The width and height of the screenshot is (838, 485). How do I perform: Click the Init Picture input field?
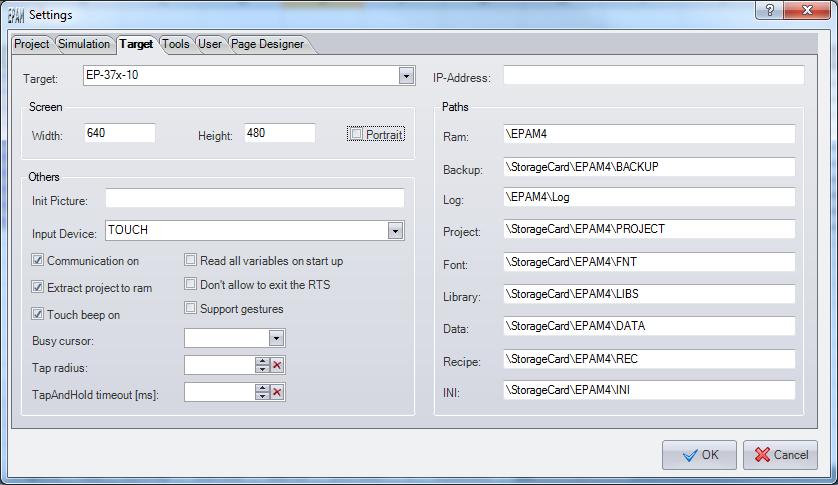255,198
